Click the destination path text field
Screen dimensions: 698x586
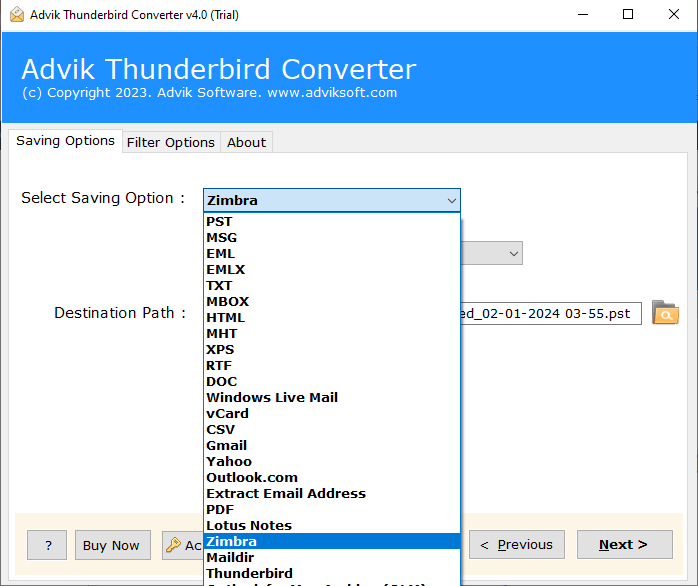pyautogui.click(x=551, y=313)
